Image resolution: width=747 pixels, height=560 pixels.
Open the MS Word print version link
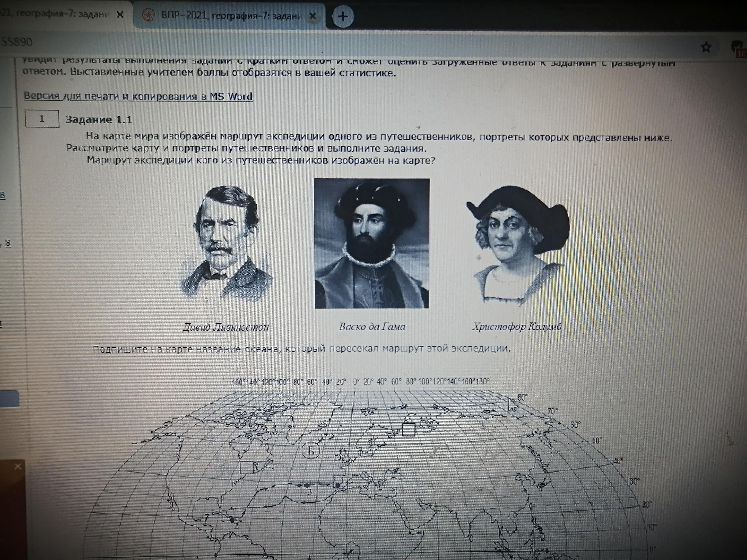(137, 97)
